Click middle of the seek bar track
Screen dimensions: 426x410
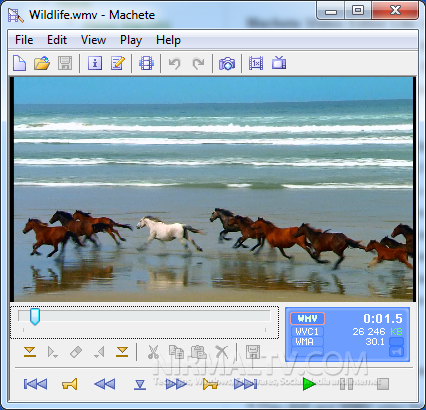click(x=144, y=316)
